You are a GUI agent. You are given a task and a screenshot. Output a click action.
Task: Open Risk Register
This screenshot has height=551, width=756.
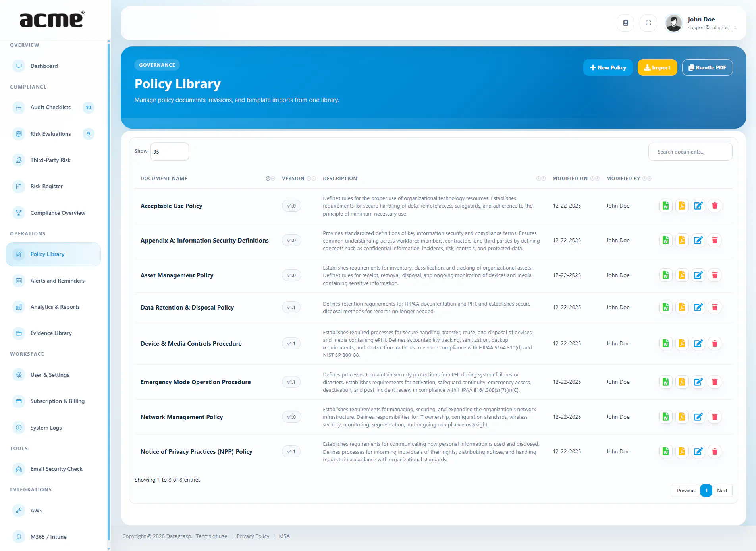point(53,186)
